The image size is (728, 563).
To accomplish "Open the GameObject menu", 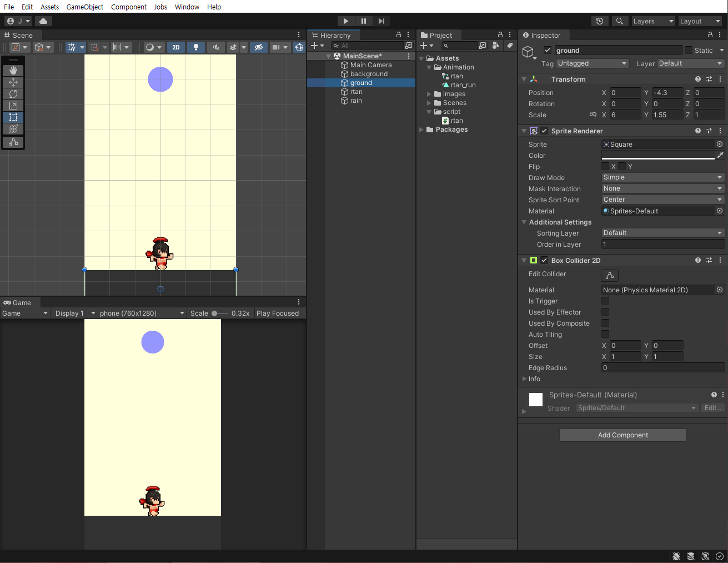I will (85, 7).
